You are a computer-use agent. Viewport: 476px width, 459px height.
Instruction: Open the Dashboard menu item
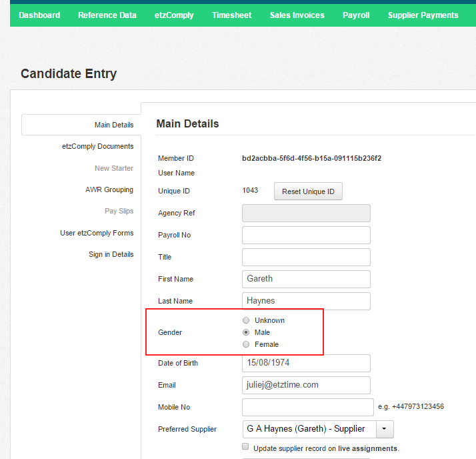(x=39, y=15)
